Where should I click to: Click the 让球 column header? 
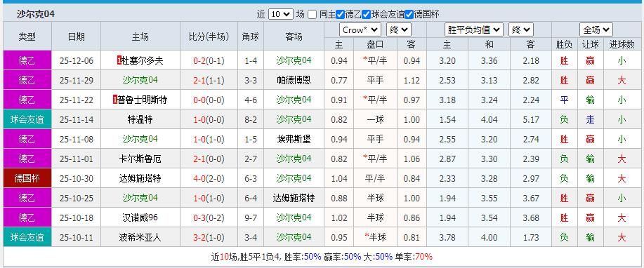pos(590,44)
